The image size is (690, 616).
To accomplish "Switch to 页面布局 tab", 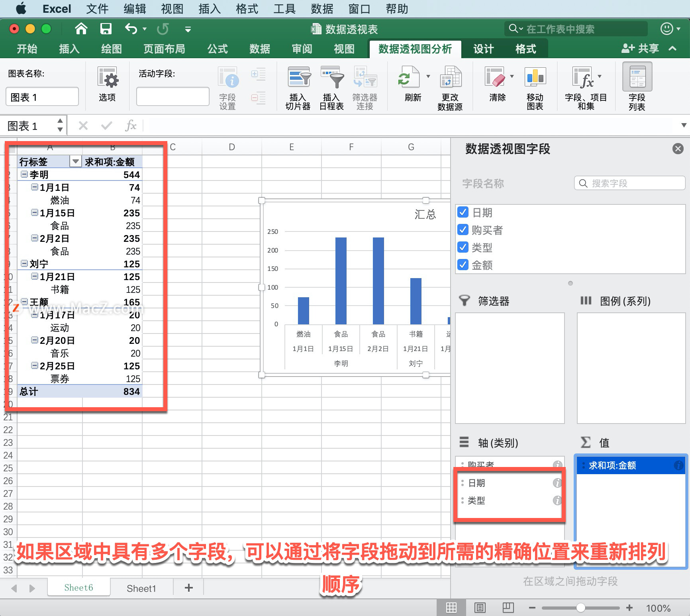I will tap(164, 49).
